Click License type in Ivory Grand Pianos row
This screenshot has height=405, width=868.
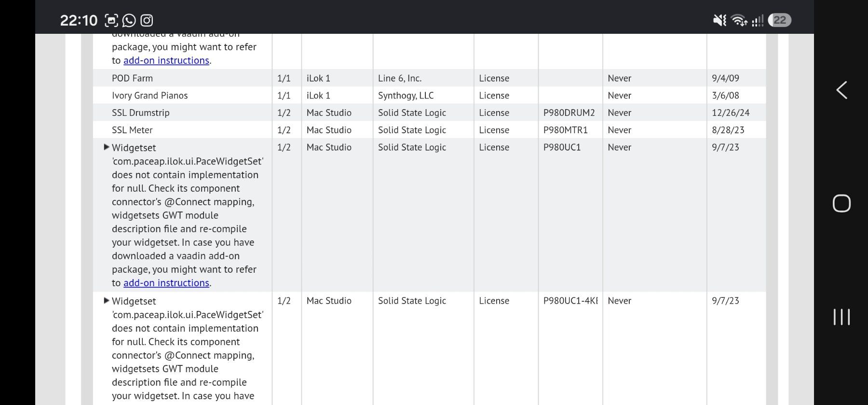[x=494, y=96]
